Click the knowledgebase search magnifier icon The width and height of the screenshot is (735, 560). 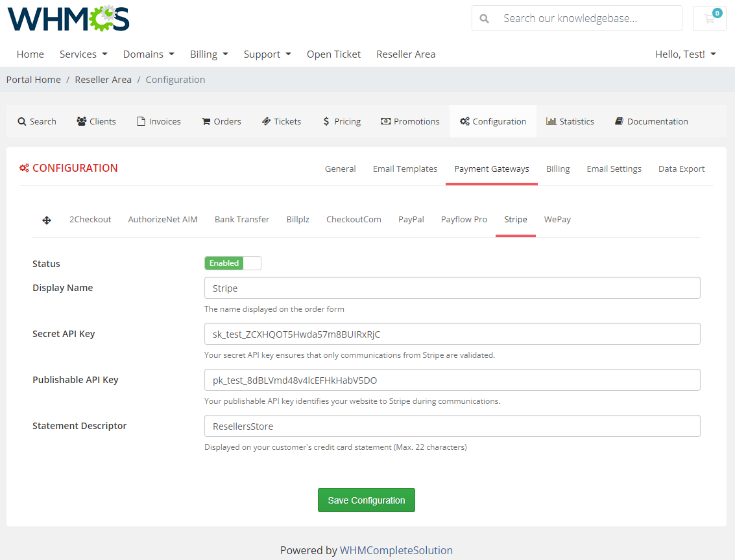point(484,19)
